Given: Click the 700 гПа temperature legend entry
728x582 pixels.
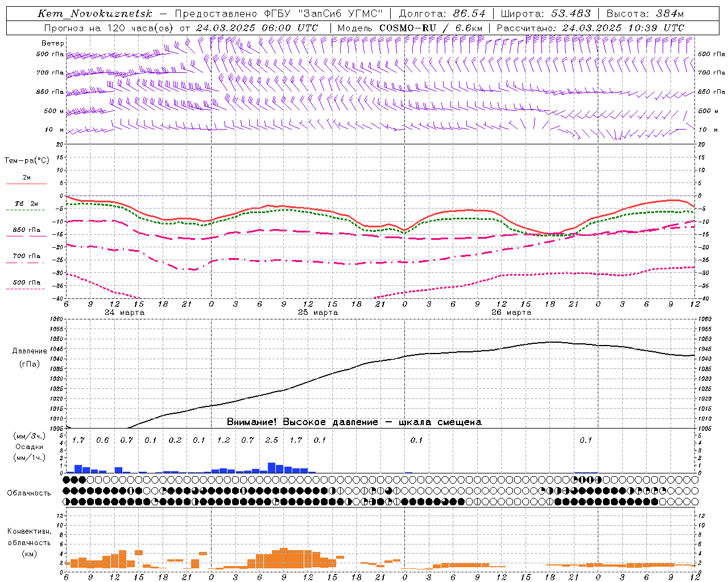Looking at the screenshot, I should pos(27,256).
